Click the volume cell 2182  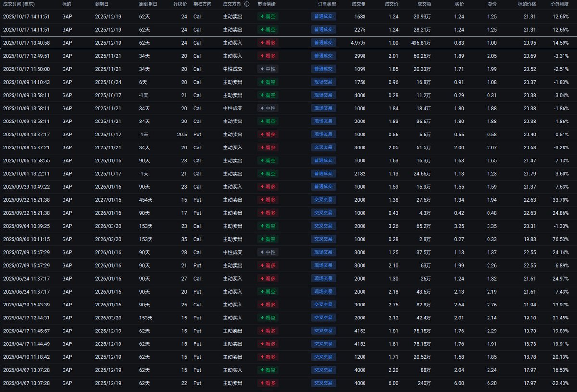[x=360, y=173]
